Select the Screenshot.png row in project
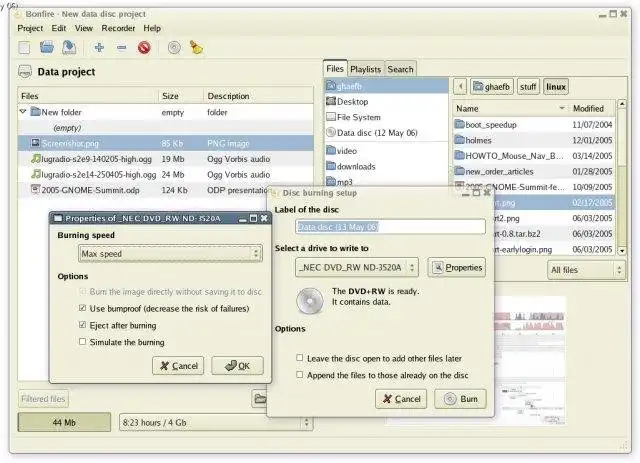Image resolution: width=640 pixels, height=463 pixels. pos(165,143)
